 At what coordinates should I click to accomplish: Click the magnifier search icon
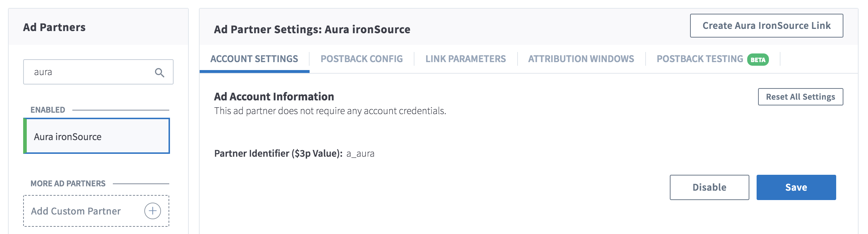pyautogui.click(x=159, y=73)
